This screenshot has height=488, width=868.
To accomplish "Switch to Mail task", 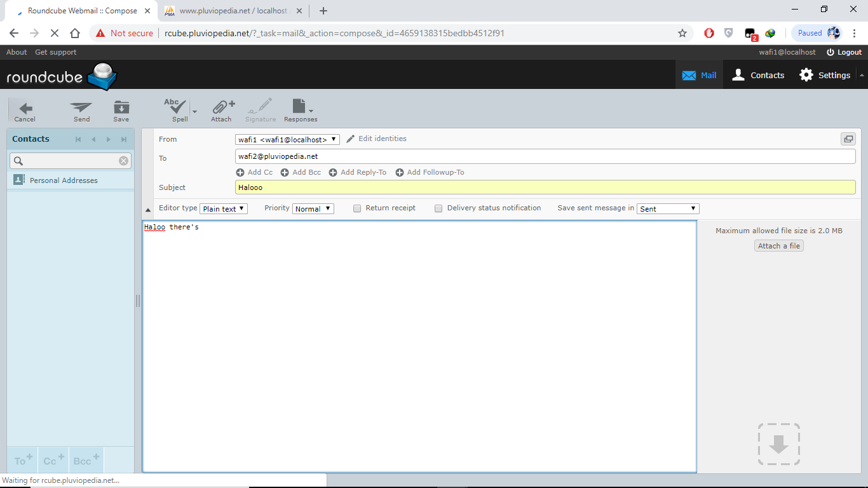I will pyautogui.click(x=699, y=75).
